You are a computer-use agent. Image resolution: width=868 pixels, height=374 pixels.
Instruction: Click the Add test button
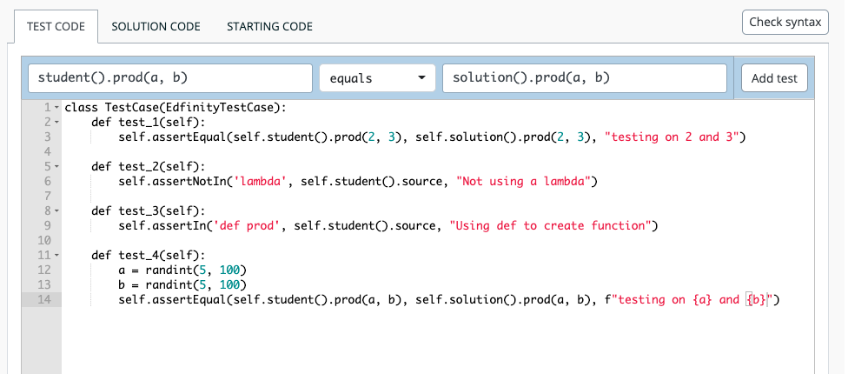pyautogui.click(x=773, y=78)
